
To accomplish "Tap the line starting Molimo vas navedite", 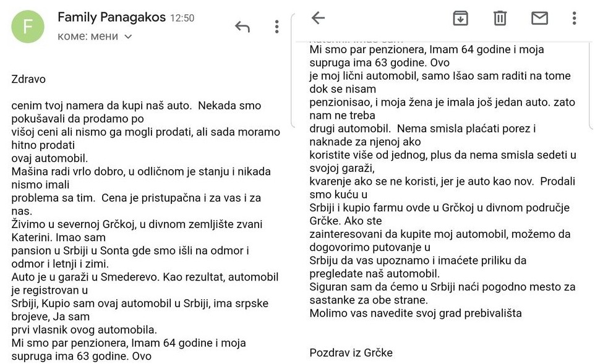I will [415, 313].
